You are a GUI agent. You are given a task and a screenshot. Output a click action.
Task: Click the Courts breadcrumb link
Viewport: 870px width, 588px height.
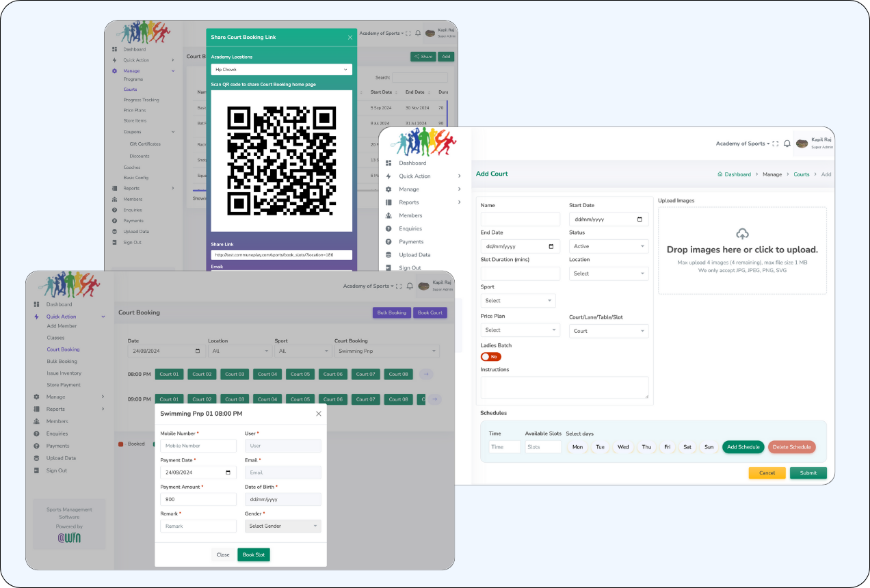(x=802, y=174)
